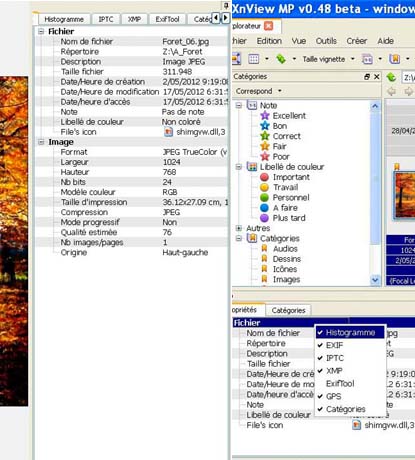Screen dimensions: 415x460
Task: Open the Créer menu
Action: 357,41
